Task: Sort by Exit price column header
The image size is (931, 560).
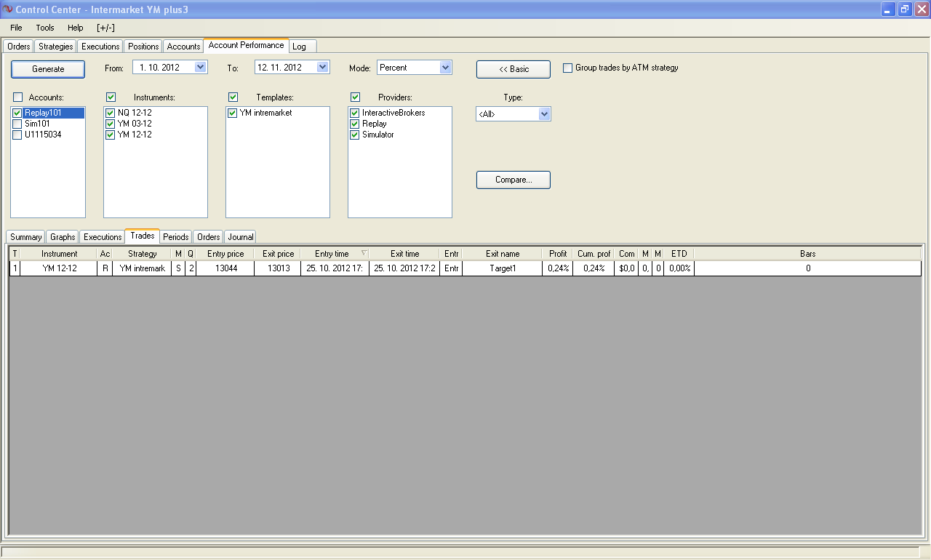Action: 279,254
